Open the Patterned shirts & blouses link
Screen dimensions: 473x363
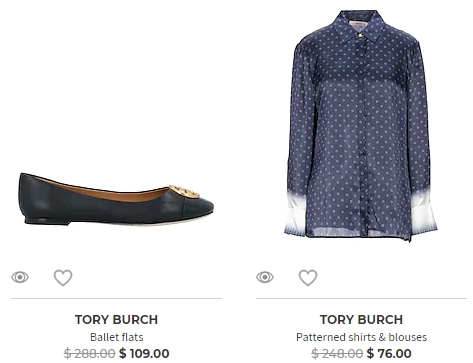(x=361, y=337)
